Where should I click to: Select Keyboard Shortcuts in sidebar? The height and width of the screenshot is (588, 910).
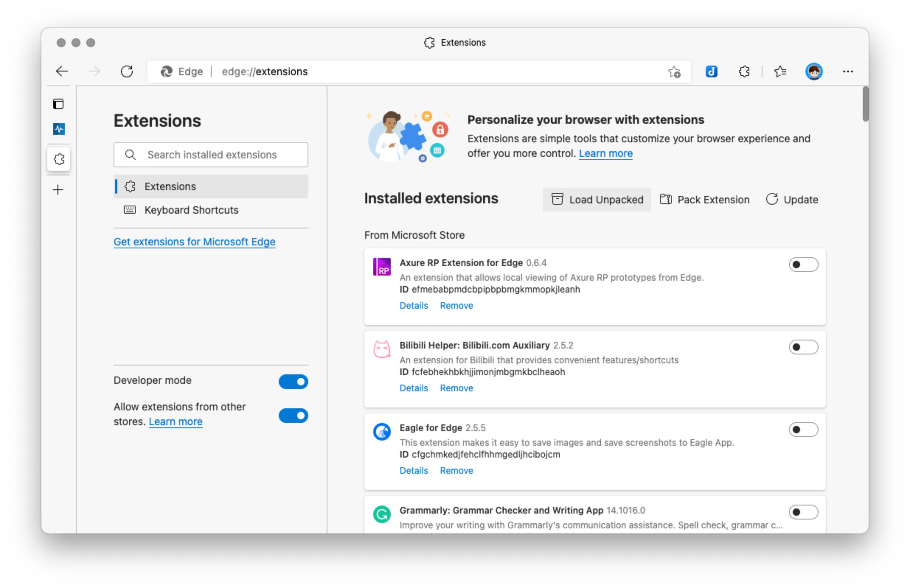click(x=191, y=210)
